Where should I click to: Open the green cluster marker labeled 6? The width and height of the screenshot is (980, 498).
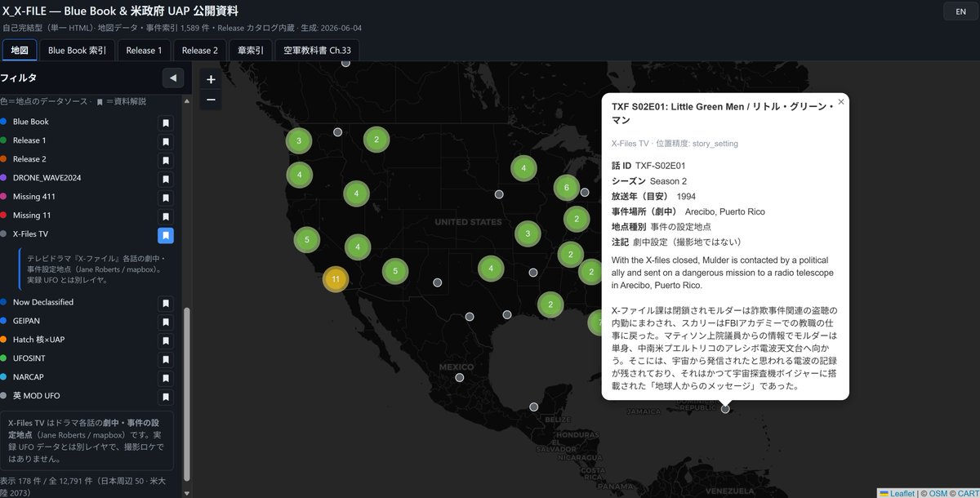[x=566, y=188]
